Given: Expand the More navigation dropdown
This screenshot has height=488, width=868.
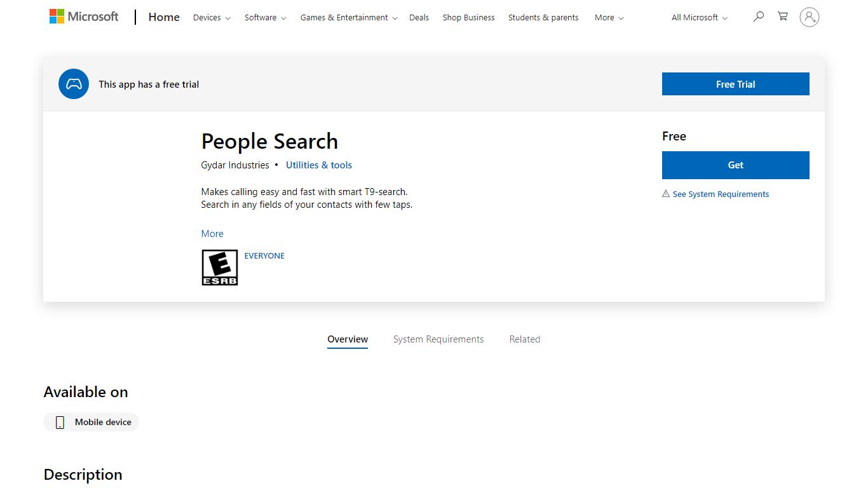Looking at the screenshot, I should (609, 18).
